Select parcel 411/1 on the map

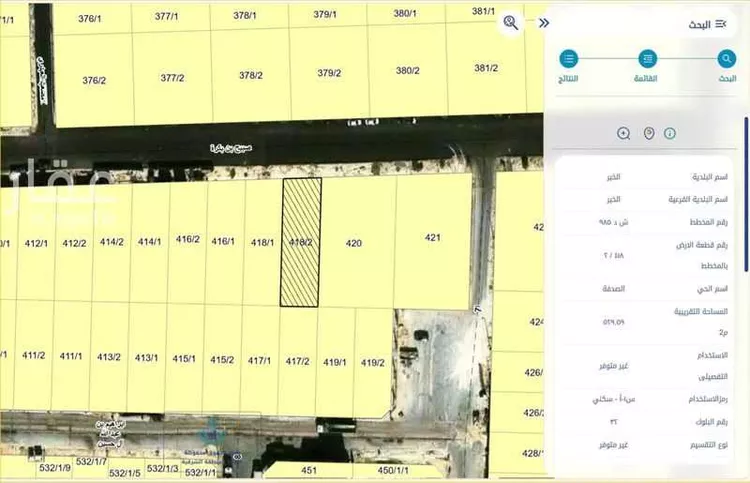click(71, 356)
